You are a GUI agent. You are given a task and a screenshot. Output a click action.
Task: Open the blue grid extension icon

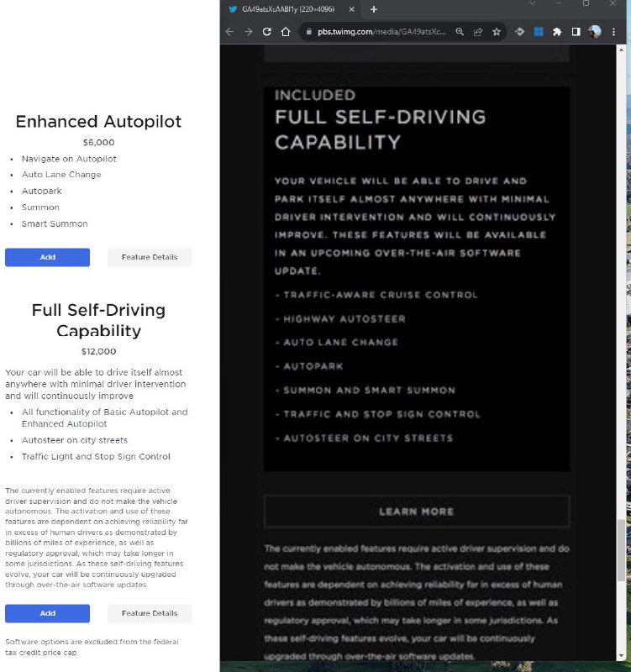click(x=539, y=32)
